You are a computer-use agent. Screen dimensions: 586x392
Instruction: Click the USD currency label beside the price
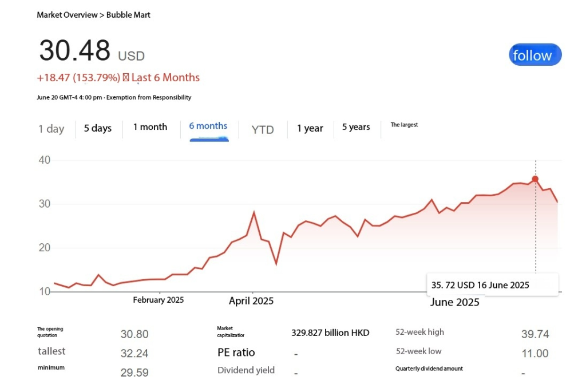coord(131,56)
